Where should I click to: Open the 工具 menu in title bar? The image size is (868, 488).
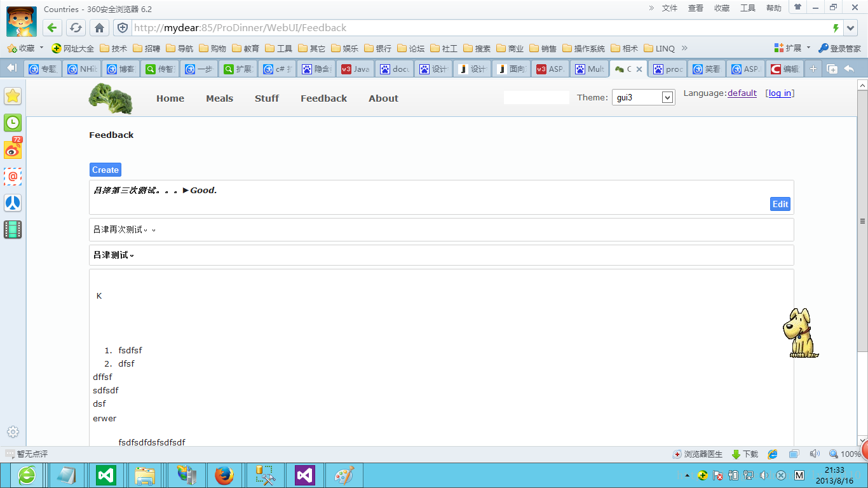click(x=748, y=8)
